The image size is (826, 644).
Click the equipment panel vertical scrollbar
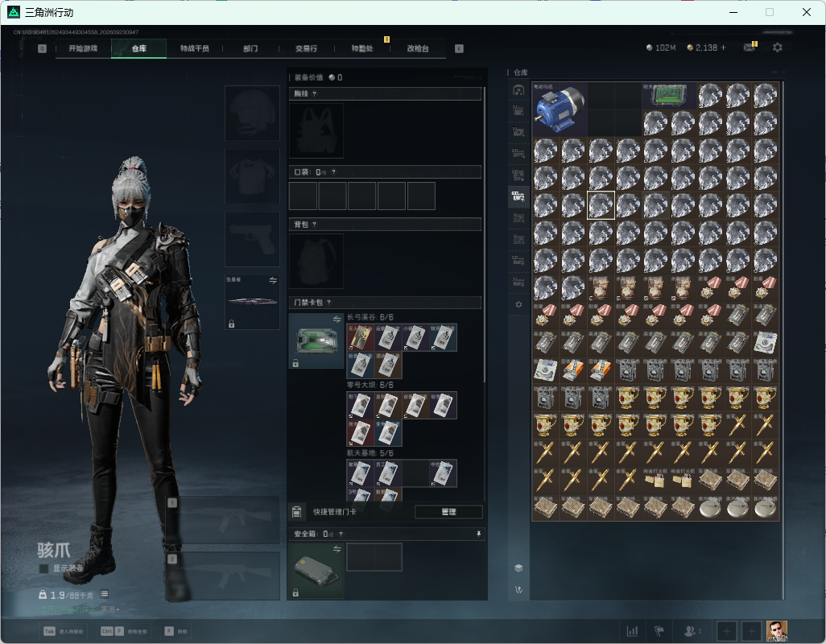(x=484, y=235)
